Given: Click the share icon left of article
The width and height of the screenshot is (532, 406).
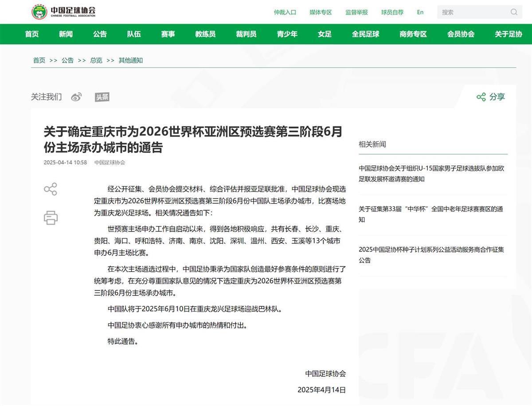Looking at the screenshot, I should coord(51,189).
